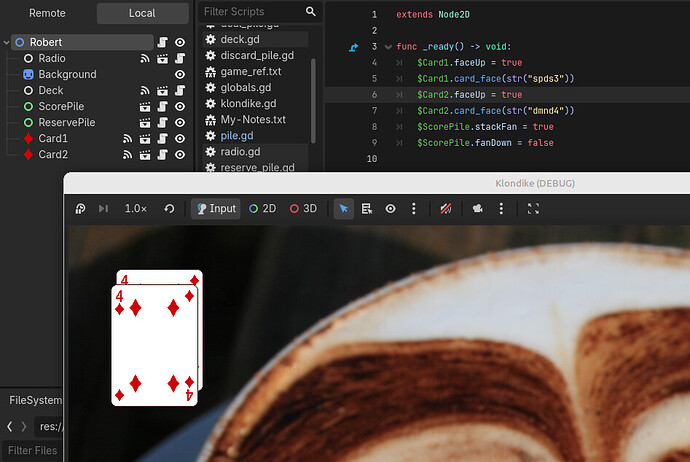The height and width of the screenshot is (462, 690).
Task: Hide the Background node
Action: tap(180, 74)
